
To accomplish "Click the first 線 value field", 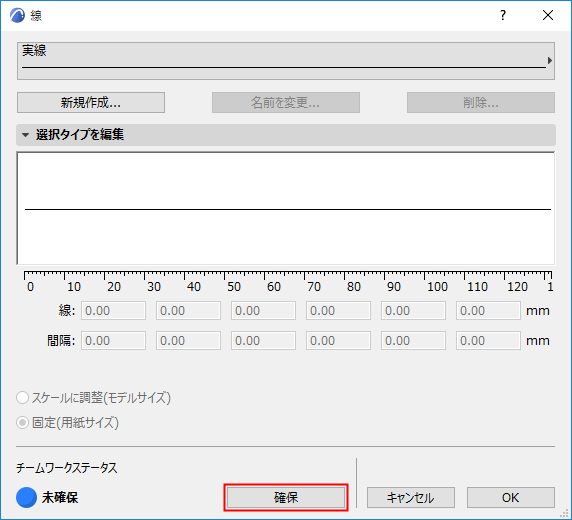I will click(113, 311).
